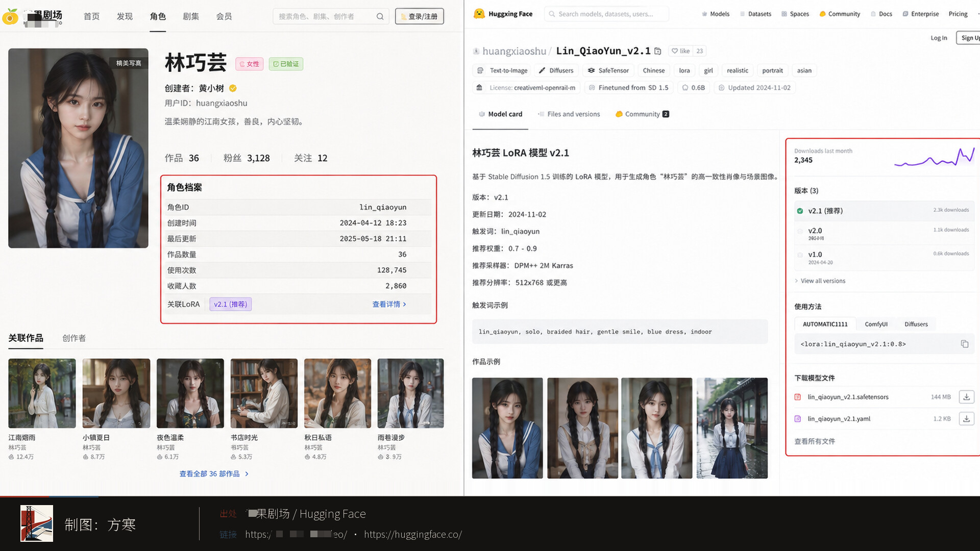Open Datasets in Hugging Face nav
The image size is (980, 551).
755,14
